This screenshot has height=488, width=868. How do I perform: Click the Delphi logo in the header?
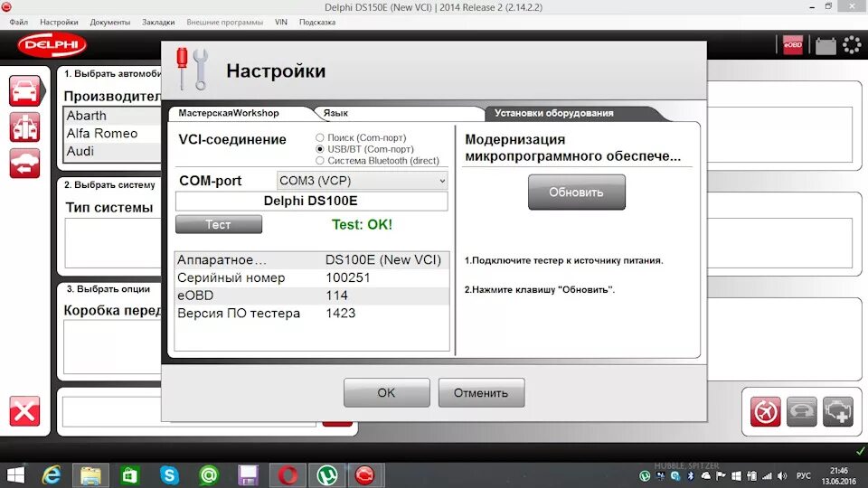[52, 45]
